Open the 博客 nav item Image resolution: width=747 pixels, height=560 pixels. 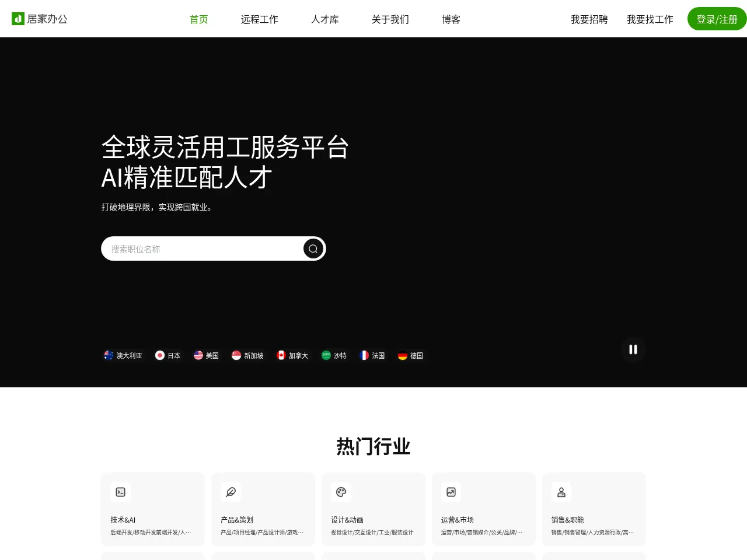coord(451,19)
